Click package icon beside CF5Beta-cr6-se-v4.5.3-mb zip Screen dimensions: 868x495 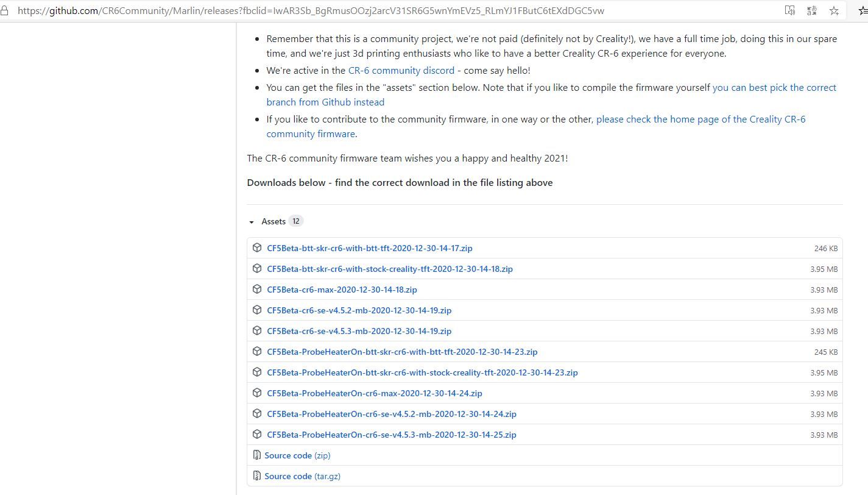[257, 331]
